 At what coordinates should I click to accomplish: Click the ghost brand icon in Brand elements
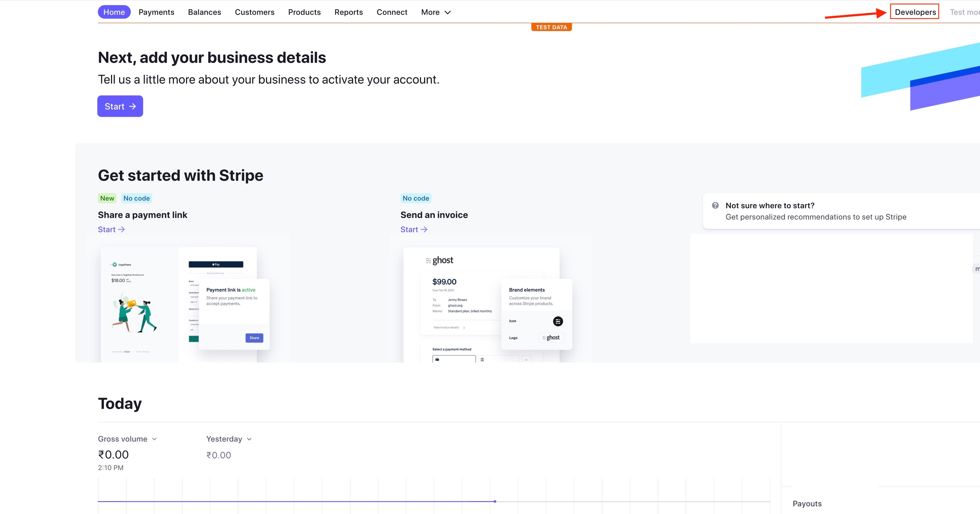point(558,322)
